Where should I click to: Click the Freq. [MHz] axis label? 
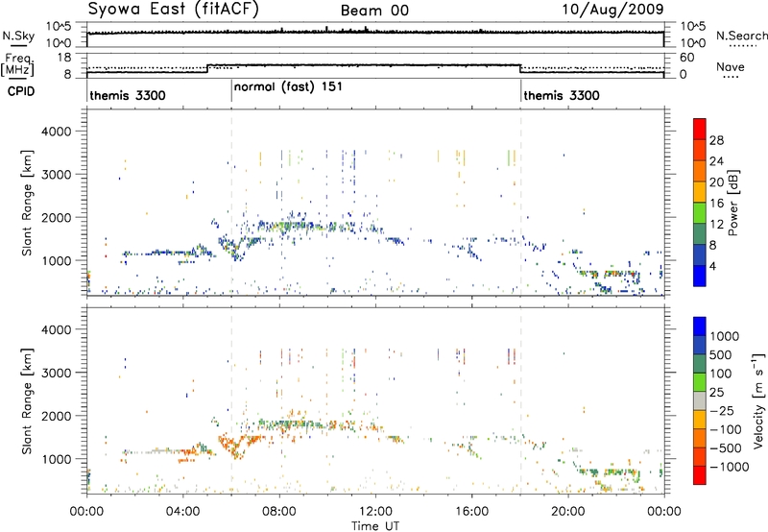click(18, 64)
